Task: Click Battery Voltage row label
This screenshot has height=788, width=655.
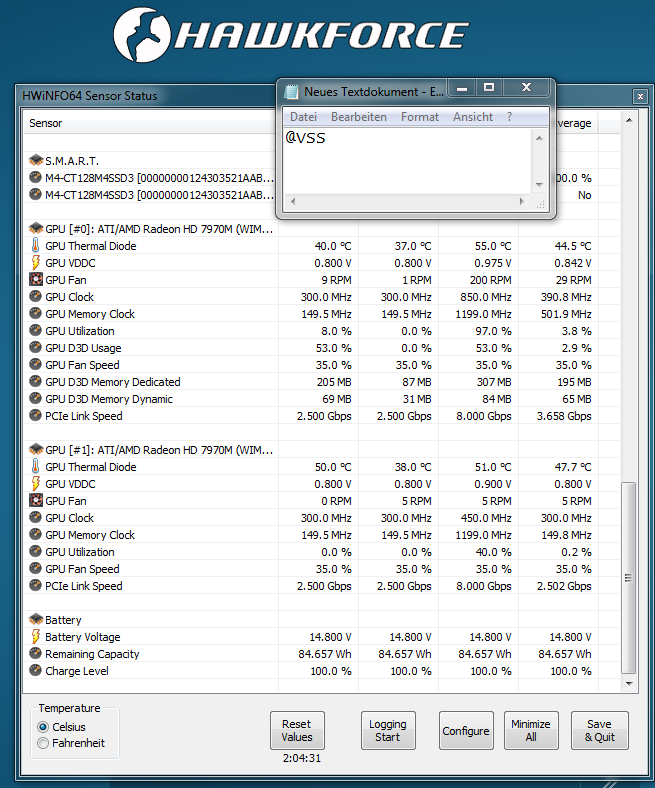Action: point(82,637)
